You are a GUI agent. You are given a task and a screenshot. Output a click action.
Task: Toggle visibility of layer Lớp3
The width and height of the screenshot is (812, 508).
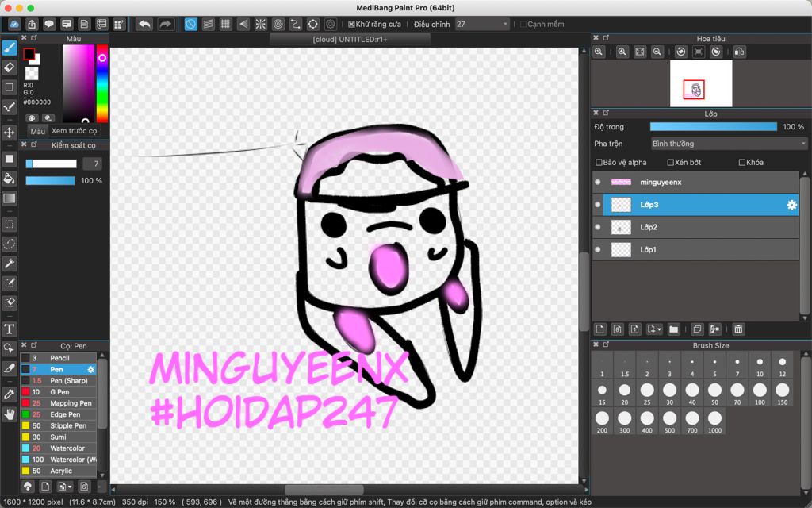(x=598, y=205)
